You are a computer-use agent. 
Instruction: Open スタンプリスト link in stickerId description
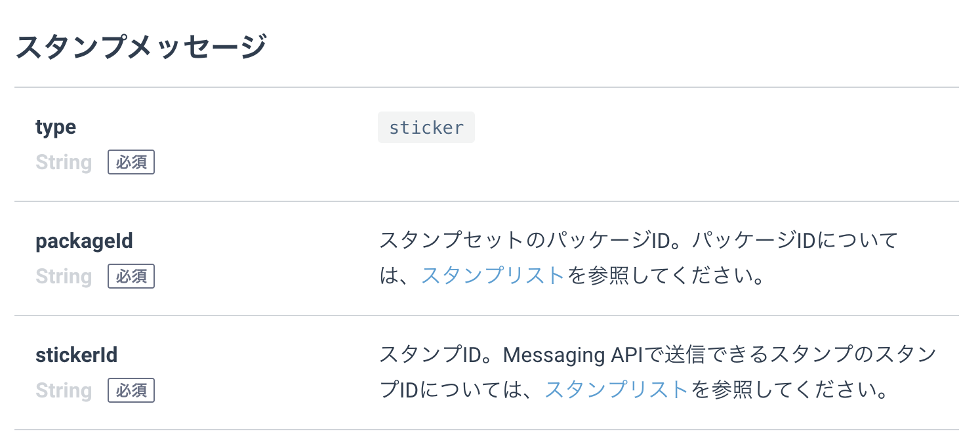(616, 390)
